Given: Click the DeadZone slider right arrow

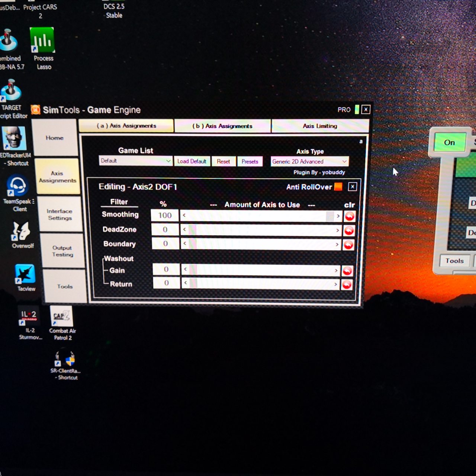Looking at the screenshot, I should (338, 231).
